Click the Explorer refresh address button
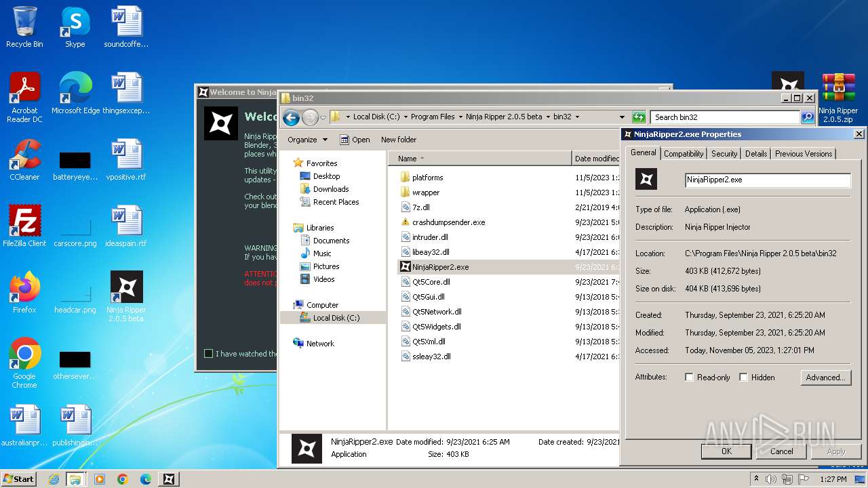868x488 pixels. point(638,117)
